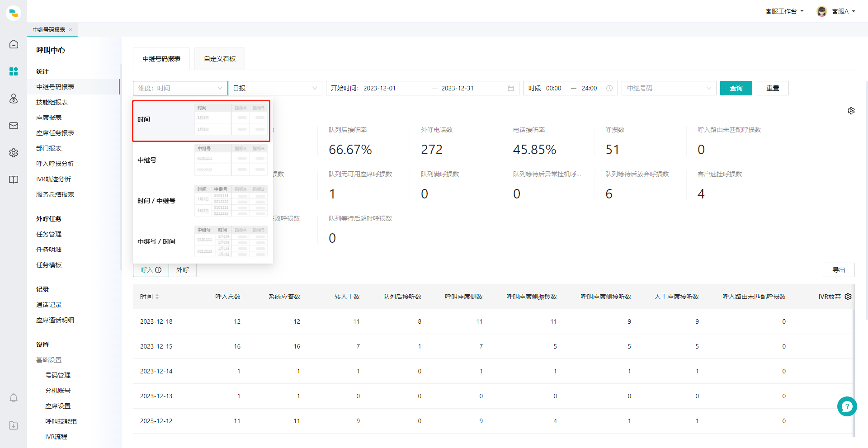Viewport: 868px width, 448px height.
Task: Expand the 客服A account menu
Action: (843, 11)
